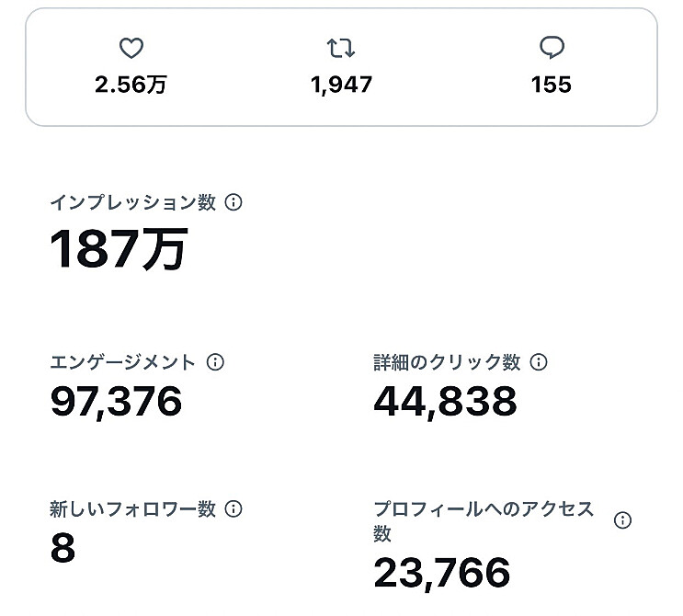
Task: Open info icon beside 詳細のクリック数
Action: pos(539,361)
